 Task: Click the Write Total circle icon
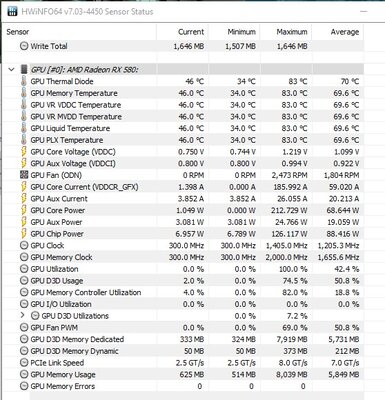24,46
